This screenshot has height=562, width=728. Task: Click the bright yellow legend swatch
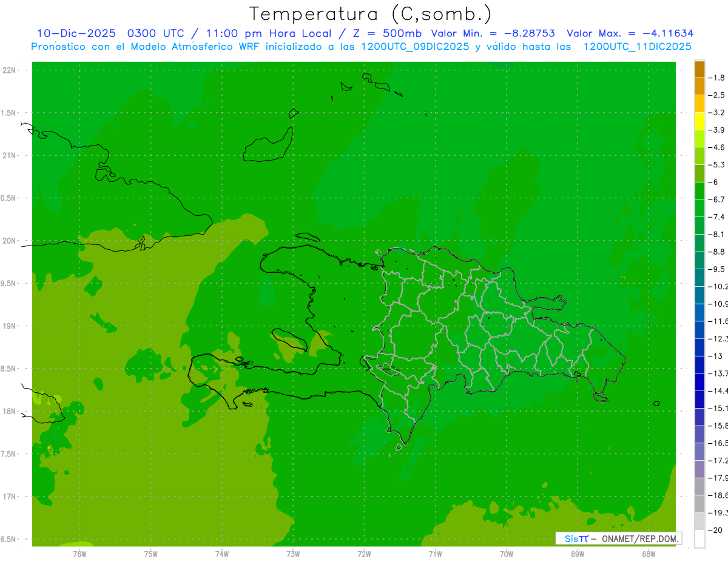tap(699, 121)
